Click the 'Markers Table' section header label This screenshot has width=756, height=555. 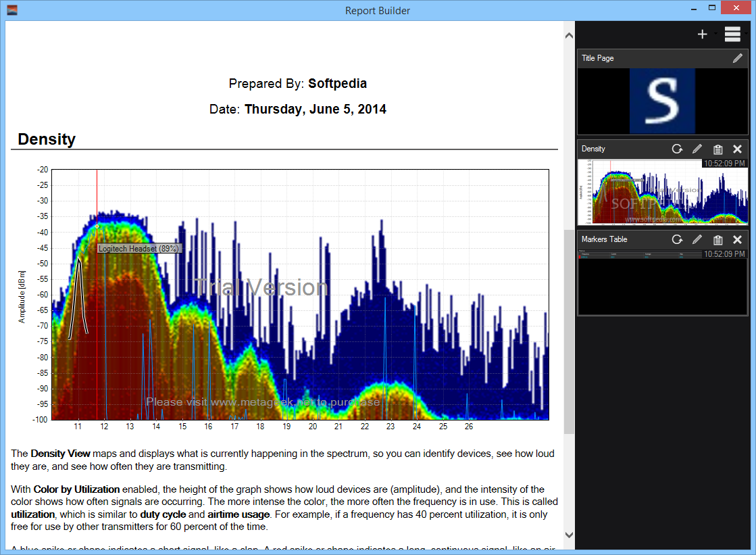pyautogui.click(x=604, y=239)
